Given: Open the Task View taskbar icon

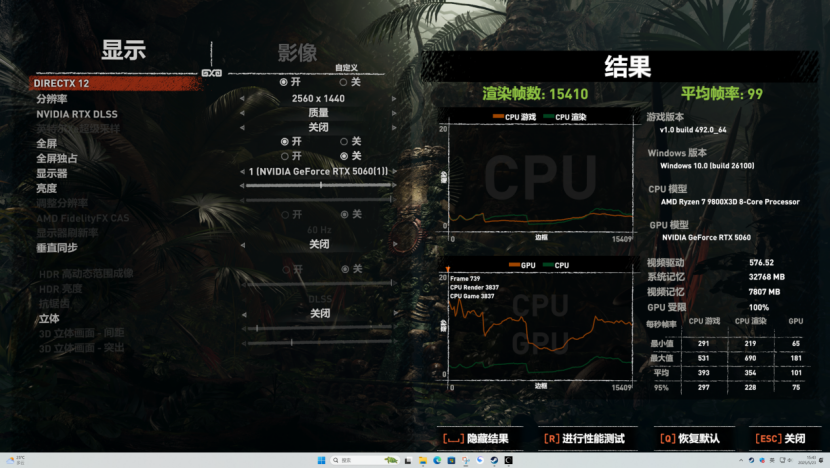Looking at the screenshot, I should 408,461.
